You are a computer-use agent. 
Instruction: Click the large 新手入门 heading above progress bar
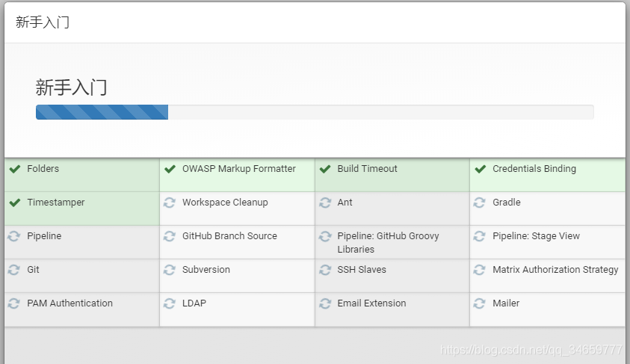pyautogui.click(x=72, y=87)
